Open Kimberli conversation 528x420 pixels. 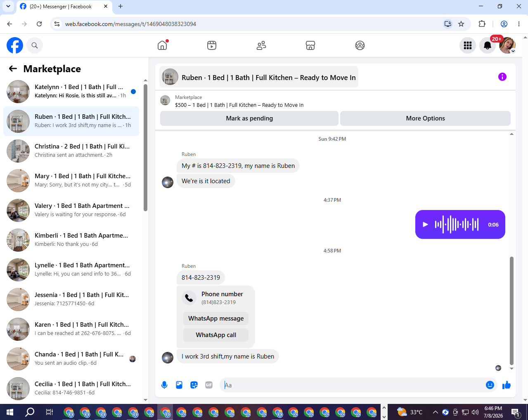(x=71, y=240)
